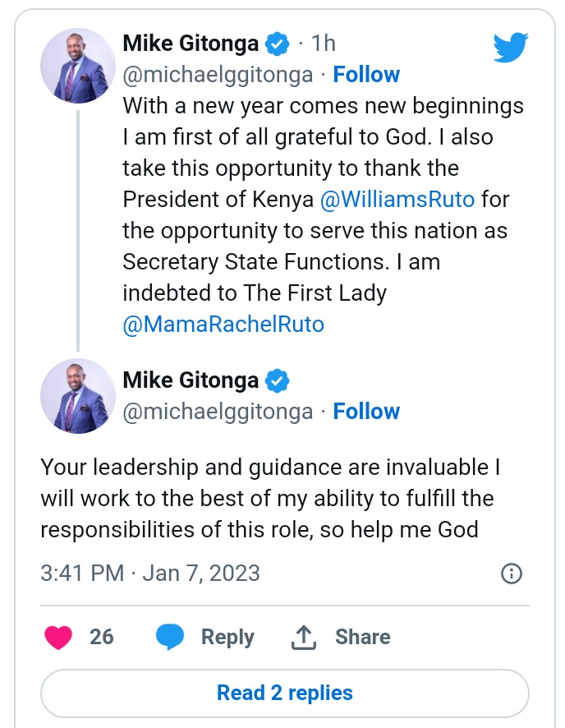Click the blue reply speech bubble icon
Image resolution: width=565 pixels, height=728 pixels.
coord(170,637)
